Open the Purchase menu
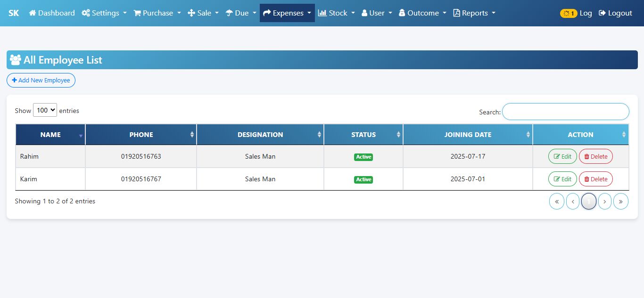Viewport: 644px width, 298px height. 157,13
